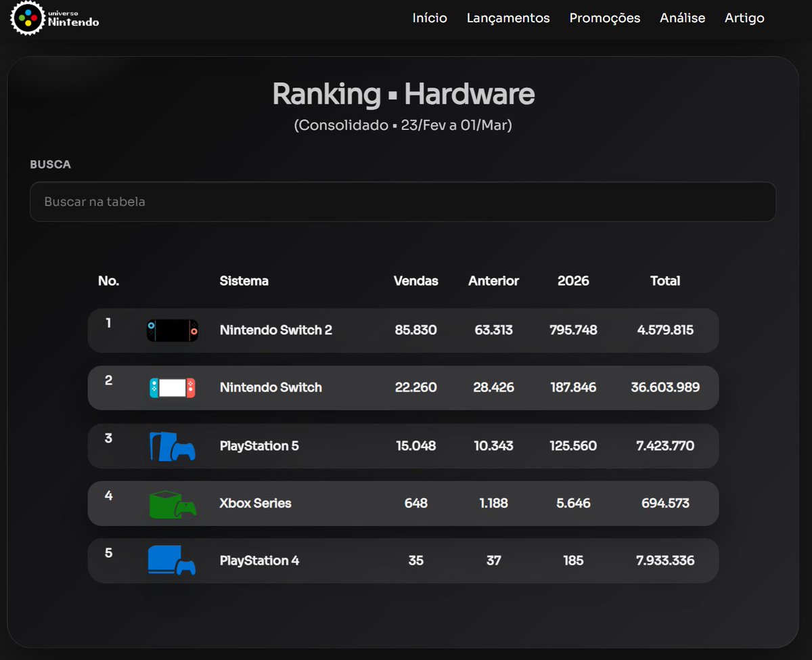This screenshot has width=812, height=660.
Task: Select the Nintendo Switch 2 system name
Action: tap(276, 330)
